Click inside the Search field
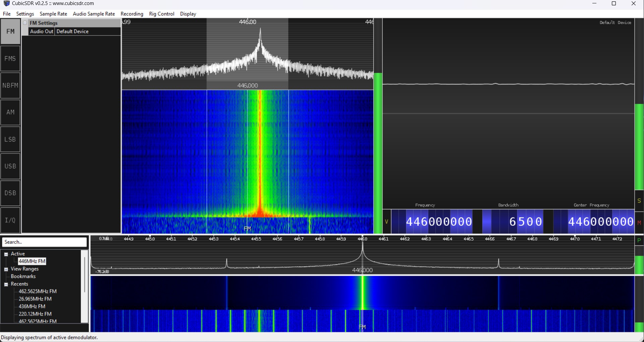Image resolution: width=644 pixels, height=342 pixels. pos(44,242)
